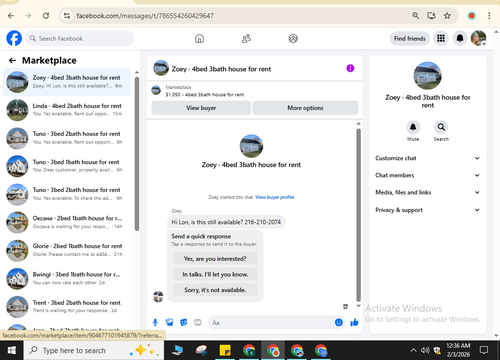This screenshot has width=500, height=360.
Task: Mute this chat with bell icon
Action: pyautogui.click(x=413, y=127)
